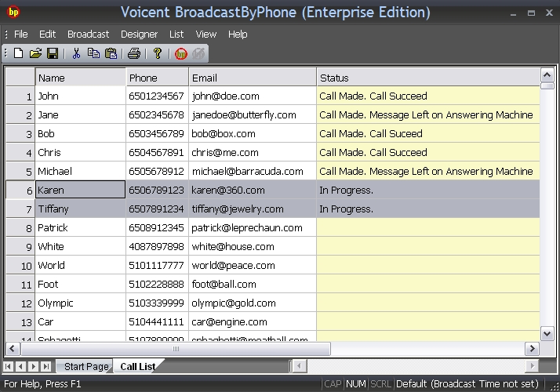Select phone cell 6503456789
This screenshot has width=560, height=392.
[157, 133]
